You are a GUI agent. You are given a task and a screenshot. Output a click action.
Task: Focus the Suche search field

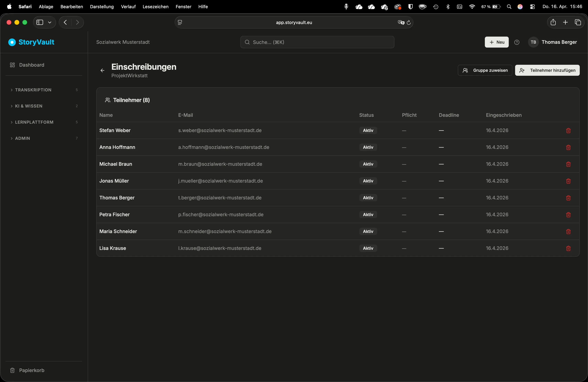pyautogui.click(x=317, y=42)
